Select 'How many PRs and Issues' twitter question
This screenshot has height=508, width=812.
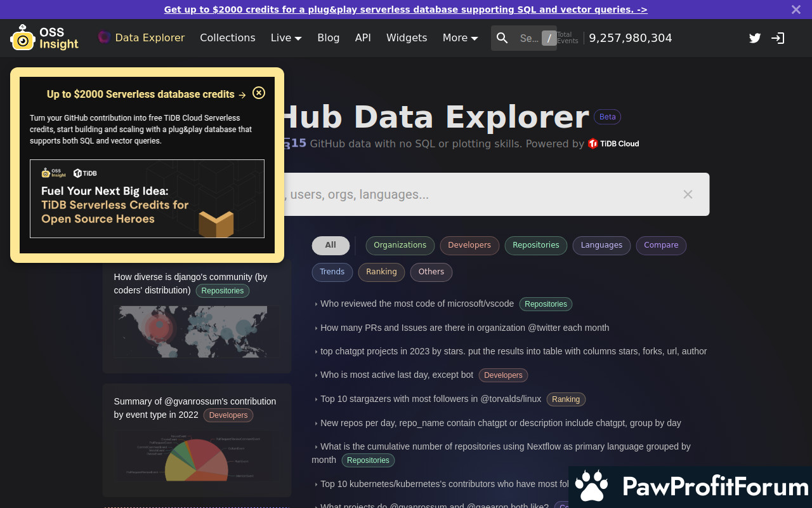[464, 328]
